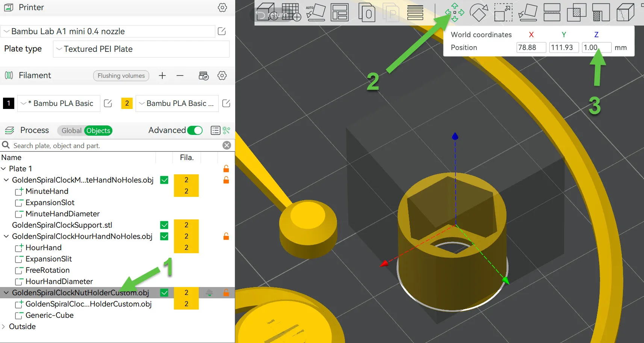Select the Generic-Cube part
Viewport: 644px width, 343px height.
[50, 315]
